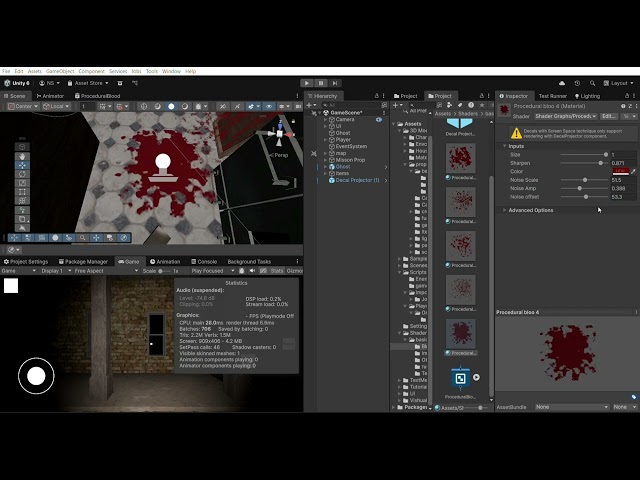
Task: Switch to the Animator tab
Action: (50, 96)
